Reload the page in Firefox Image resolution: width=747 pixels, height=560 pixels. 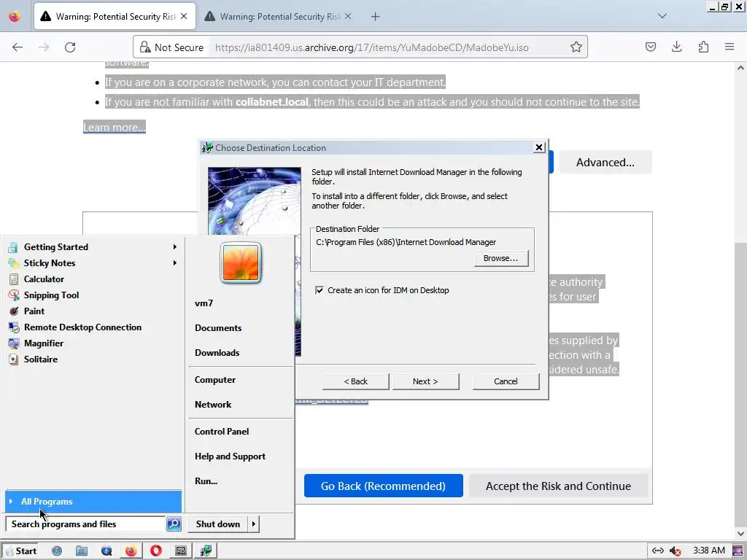coord(70,47)
